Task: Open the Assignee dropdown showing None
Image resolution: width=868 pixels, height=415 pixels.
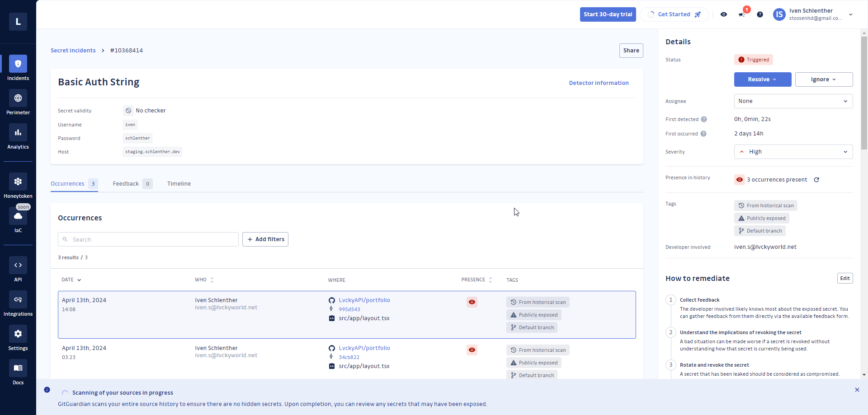Action: point(793,101)
